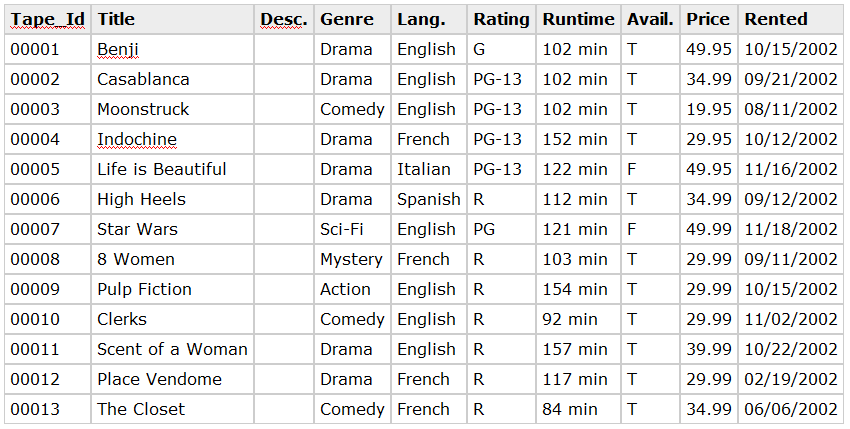Select the Title column header

173,20
